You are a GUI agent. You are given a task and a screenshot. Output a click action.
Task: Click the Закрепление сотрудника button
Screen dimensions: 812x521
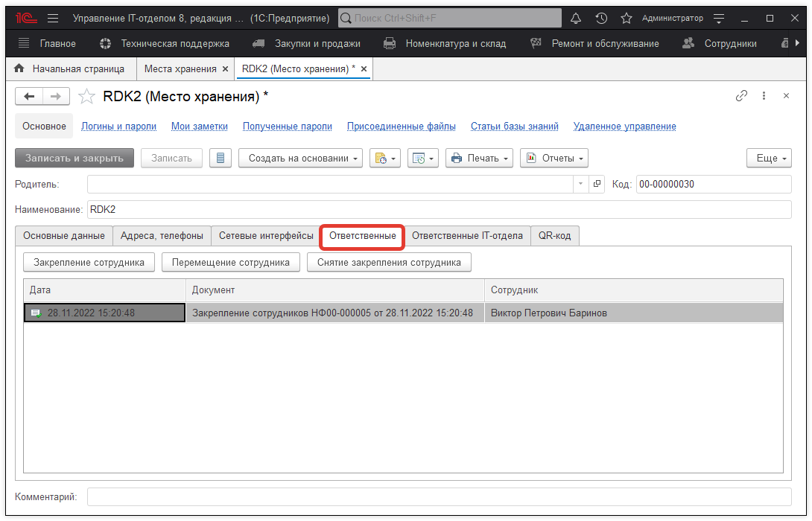click(x=89, y=262)
